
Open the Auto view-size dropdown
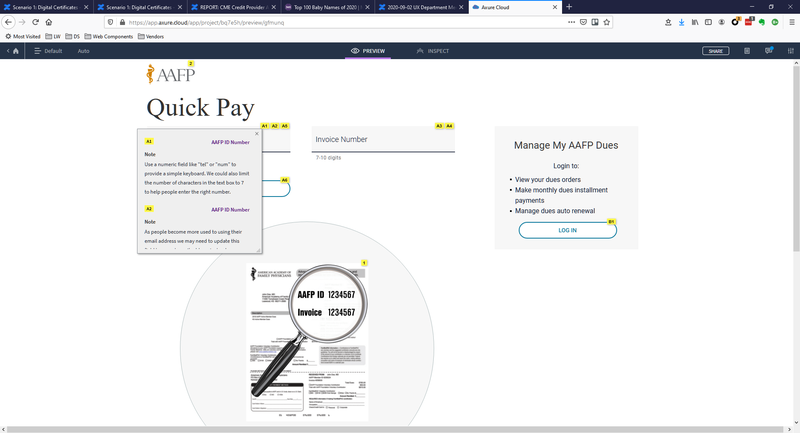pyautogui.click(x=83, y=51)
